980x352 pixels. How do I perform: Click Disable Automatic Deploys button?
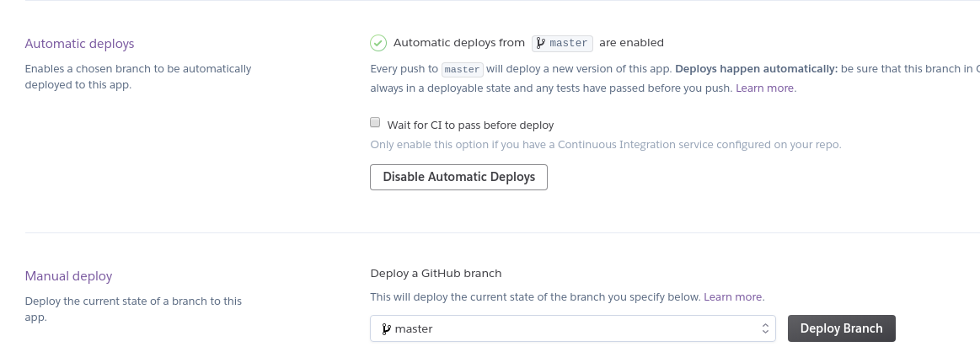458,177
